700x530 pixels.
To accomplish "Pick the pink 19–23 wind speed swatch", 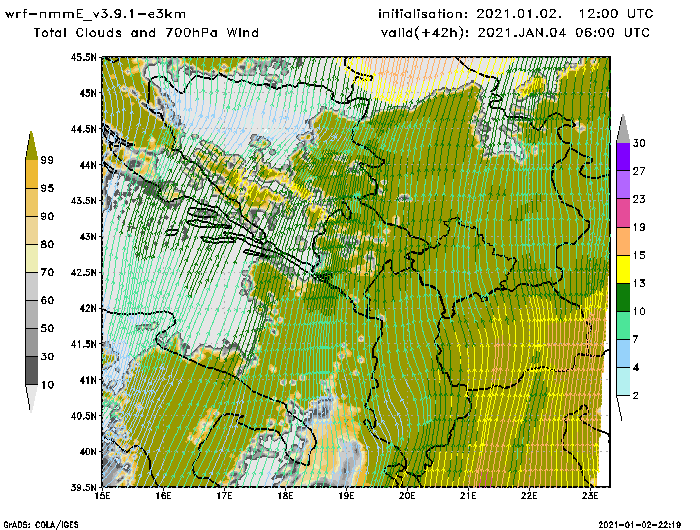I will point(623,213).
